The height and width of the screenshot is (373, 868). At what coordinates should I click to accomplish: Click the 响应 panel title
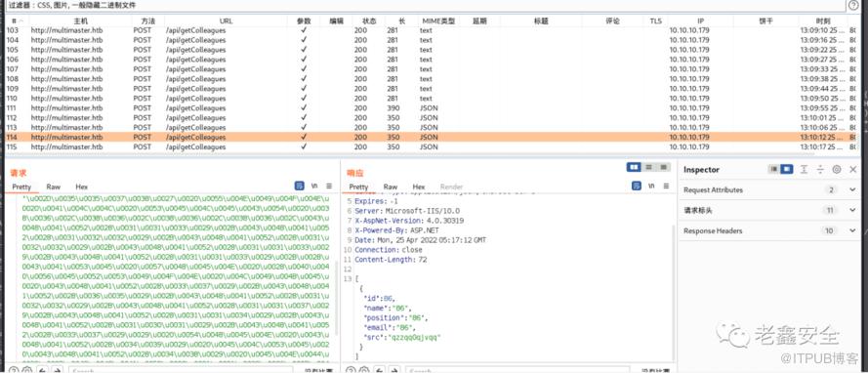[354, 173]
